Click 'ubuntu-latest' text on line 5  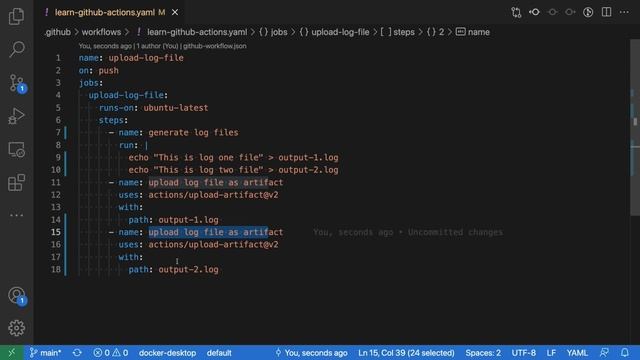pos(176,108)
